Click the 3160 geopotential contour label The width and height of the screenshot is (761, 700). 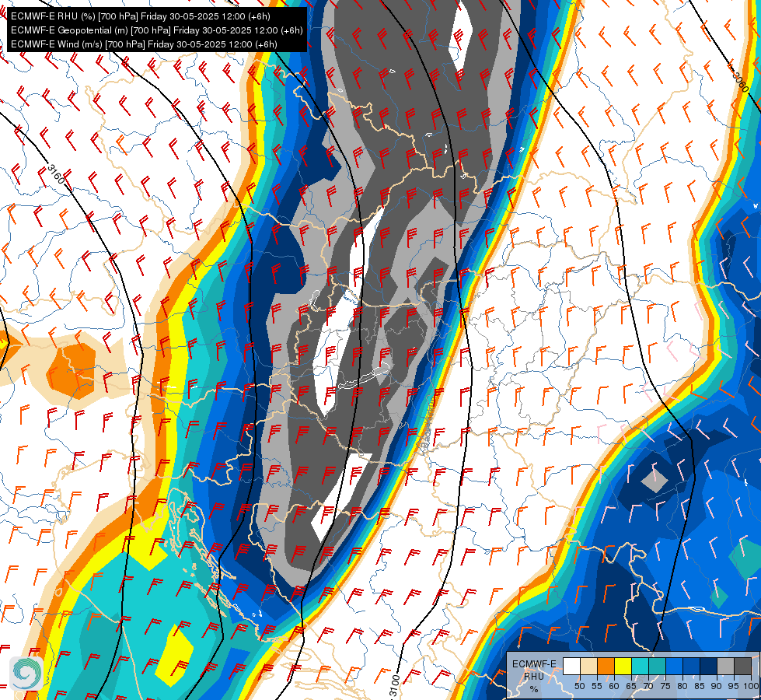(56, 174)
